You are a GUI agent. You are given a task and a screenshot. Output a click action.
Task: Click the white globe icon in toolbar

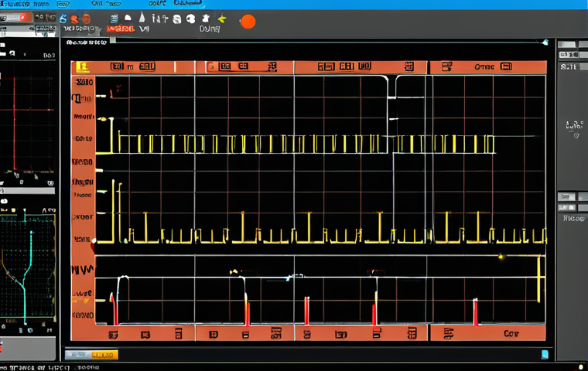[191, 19]
